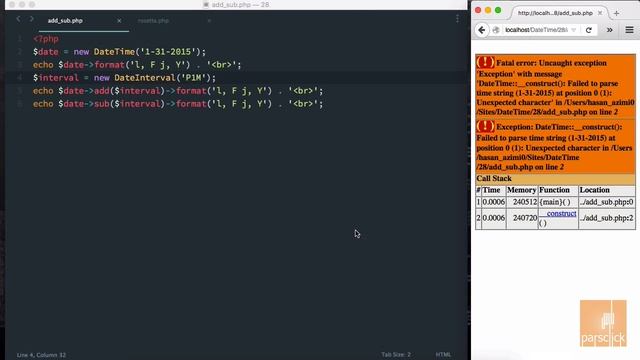Click the {main}() function cell
Screen dimensions: 640x360
coord(558,202)
